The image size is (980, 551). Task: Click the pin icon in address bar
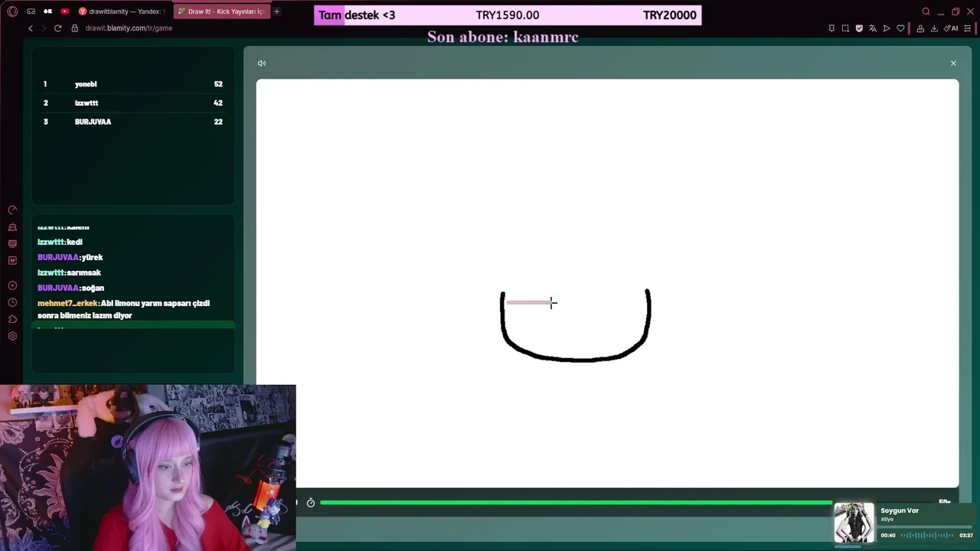click(x=831, y=28)
